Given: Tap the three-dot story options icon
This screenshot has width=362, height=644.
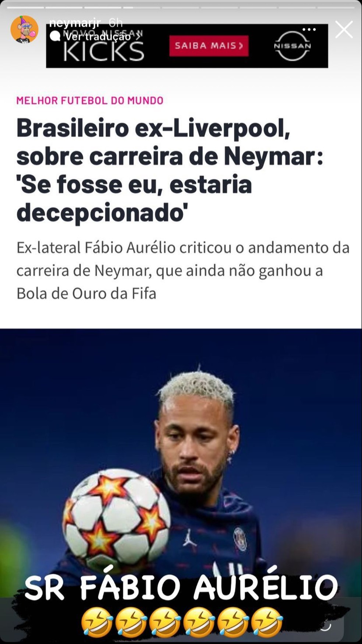Looking at the screenshot, I should [x=309, y=29].
